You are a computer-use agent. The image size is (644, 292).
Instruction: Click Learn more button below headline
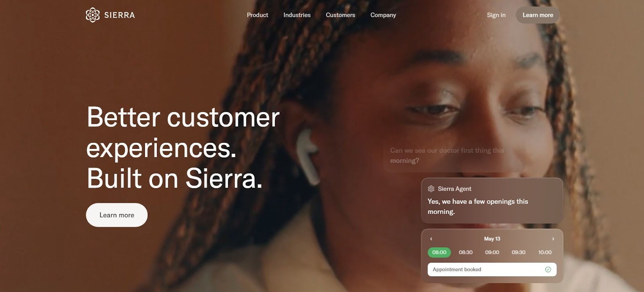pos(117,215)
